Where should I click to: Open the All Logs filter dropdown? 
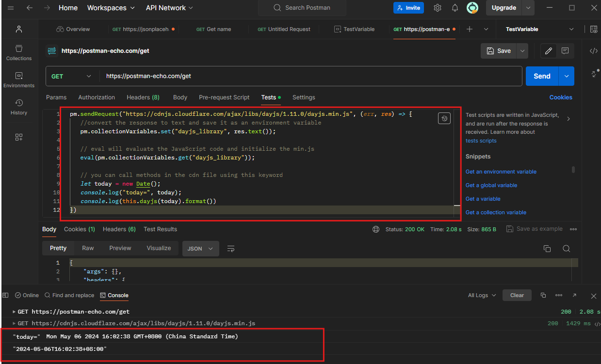pos(482,295)
